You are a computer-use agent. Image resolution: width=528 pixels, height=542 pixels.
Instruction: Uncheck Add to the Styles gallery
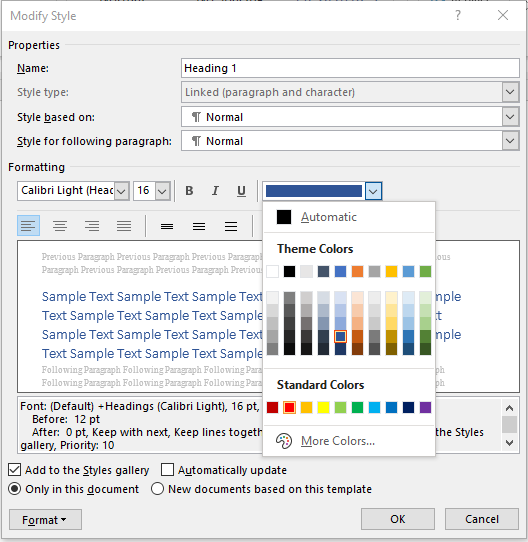[15, 470]
